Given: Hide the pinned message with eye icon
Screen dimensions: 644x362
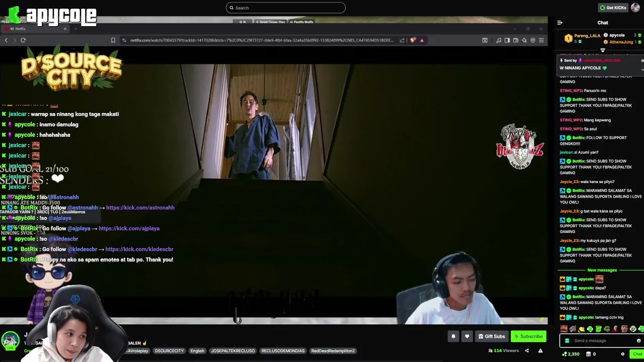Looking at the screenshot, I should click(642, 60).
